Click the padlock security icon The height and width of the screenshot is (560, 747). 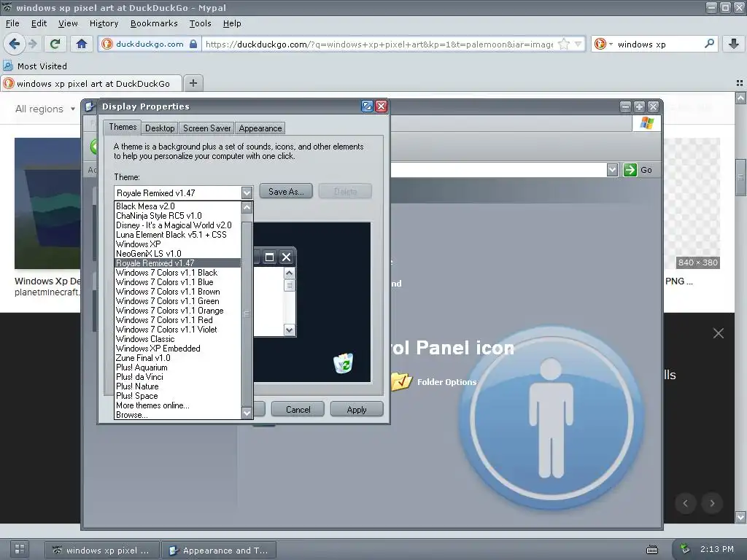tap(193, 44)
